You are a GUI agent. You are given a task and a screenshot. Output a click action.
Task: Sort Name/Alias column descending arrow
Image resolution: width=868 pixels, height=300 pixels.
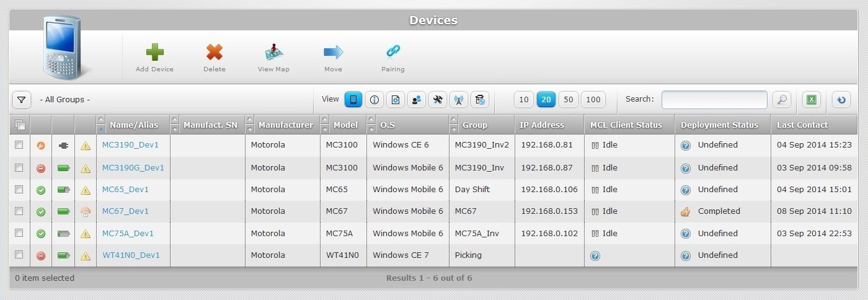coord(100,129)
